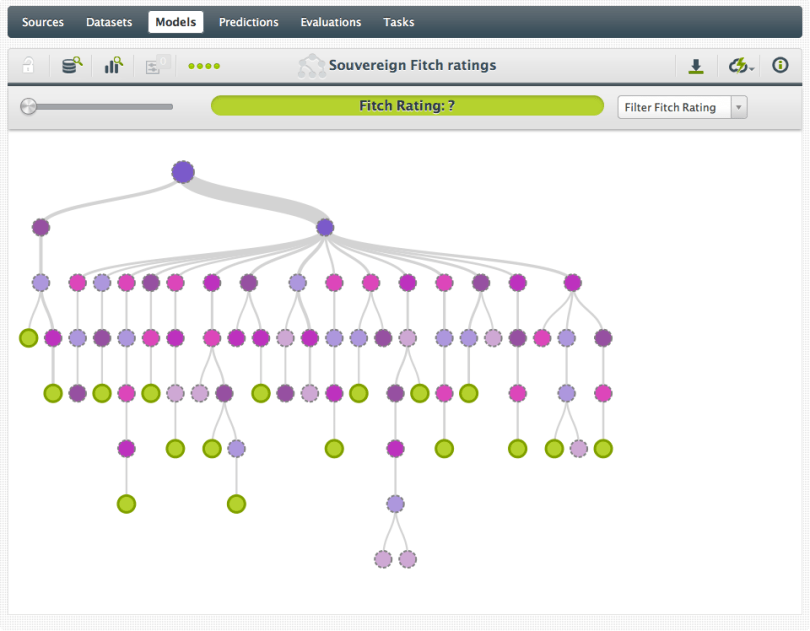Switch to the Datasets tab

108,22
